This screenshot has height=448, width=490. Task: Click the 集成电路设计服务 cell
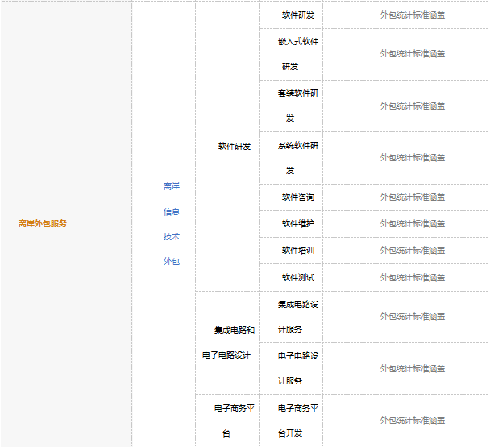point(297,317)
